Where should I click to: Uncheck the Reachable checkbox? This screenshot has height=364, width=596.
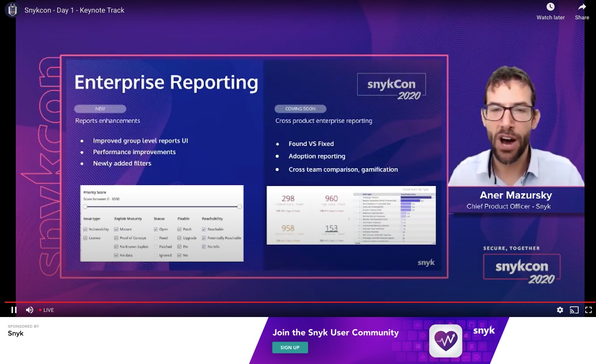[x=204, y=229]
